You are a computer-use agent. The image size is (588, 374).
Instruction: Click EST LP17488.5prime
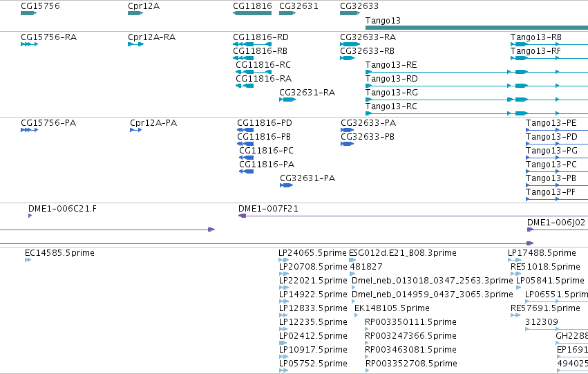[542, 253]
